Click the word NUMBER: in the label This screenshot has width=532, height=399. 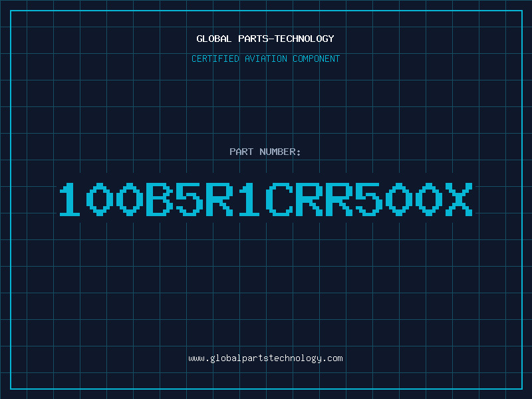[x=280, y=152]
